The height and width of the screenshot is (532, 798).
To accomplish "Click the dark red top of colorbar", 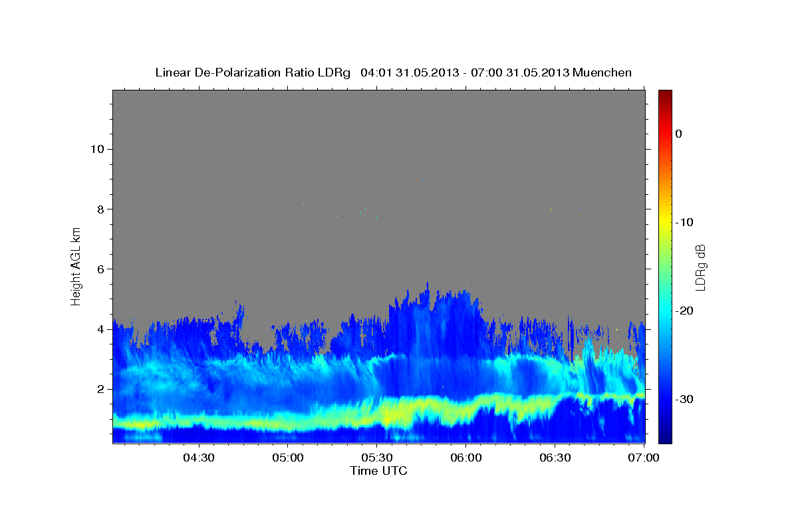I will tap(665, 94).
